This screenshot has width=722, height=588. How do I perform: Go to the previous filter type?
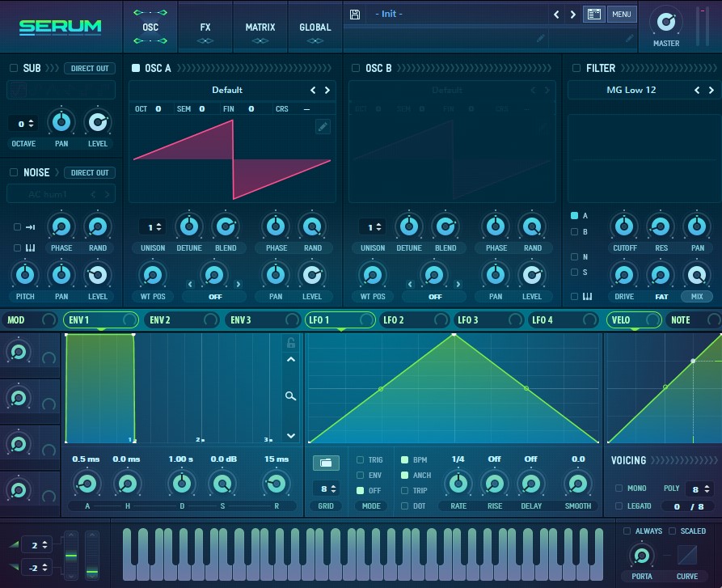pyautogui.click(x=697, y=91)
